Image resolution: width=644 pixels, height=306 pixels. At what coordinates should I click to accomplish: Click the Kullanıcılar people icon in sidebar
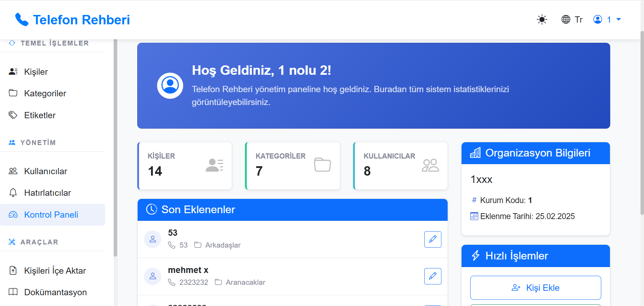(13, 171)
